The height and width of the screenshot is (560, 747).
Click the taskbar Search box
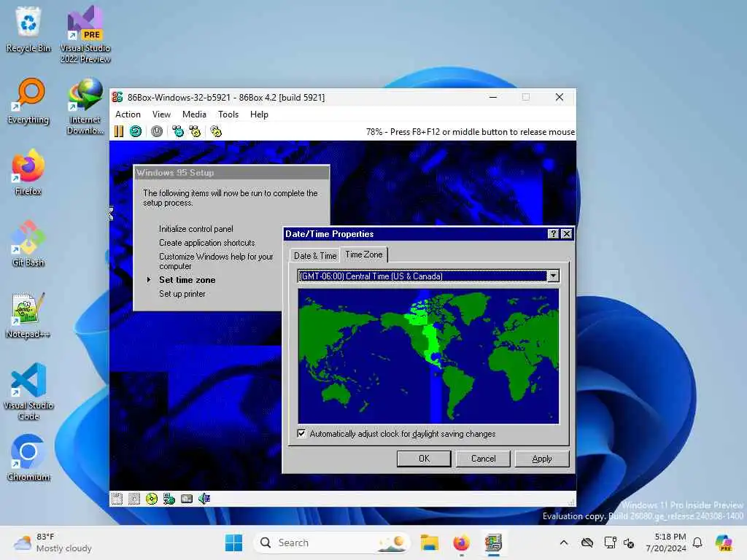[x=332, y=542]
